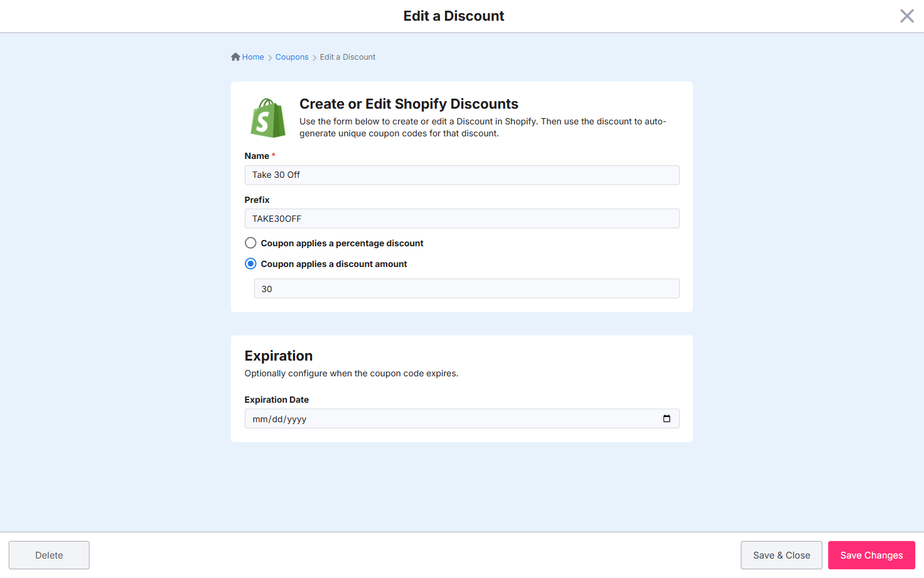Click the Expiration Date field
Screen dimensions: 924x578
point(462,418)
